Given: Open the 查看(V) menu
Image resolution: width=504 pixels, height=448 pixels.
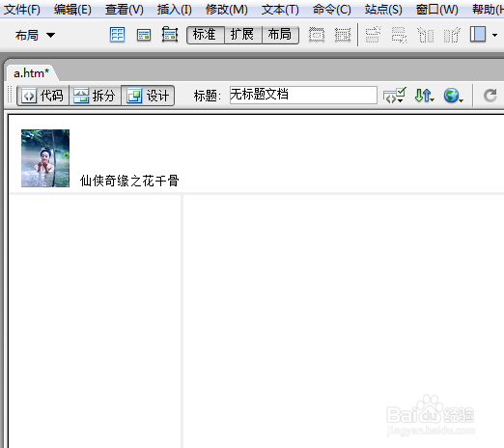Looking at the screenshot, I should click(x=124, y=10).
